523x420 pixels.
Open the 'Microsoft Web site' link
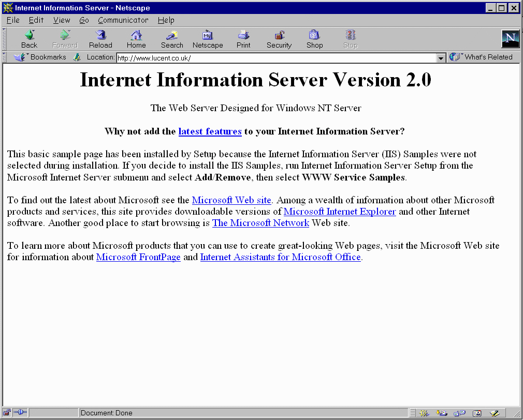pyautogui.click(x=231, y=200)
